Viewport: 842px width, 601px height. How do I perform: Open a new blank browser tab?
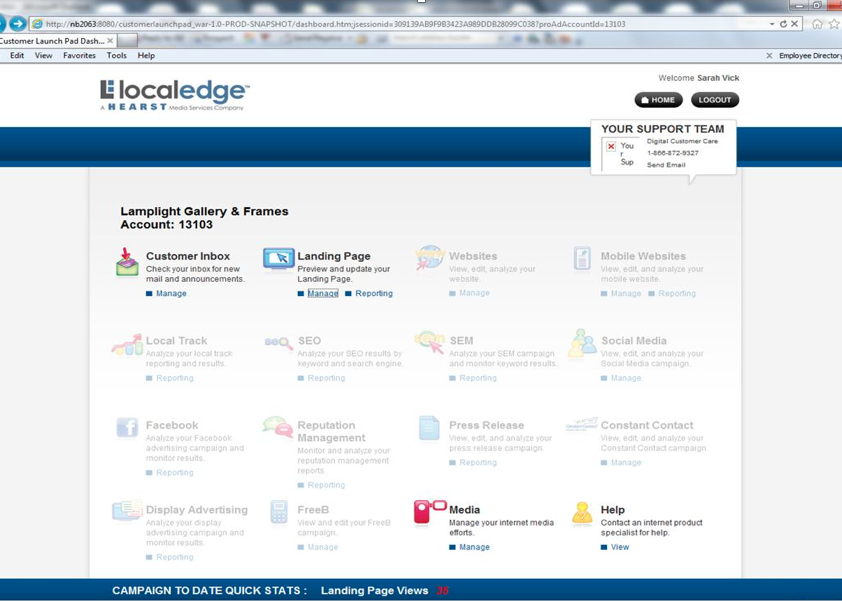[127, 41]
